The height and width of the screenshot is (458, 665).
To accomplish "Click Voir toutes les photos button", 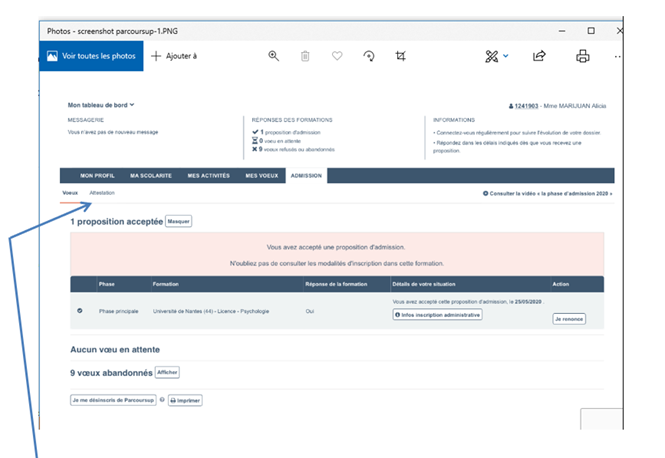I will [92, 56].
